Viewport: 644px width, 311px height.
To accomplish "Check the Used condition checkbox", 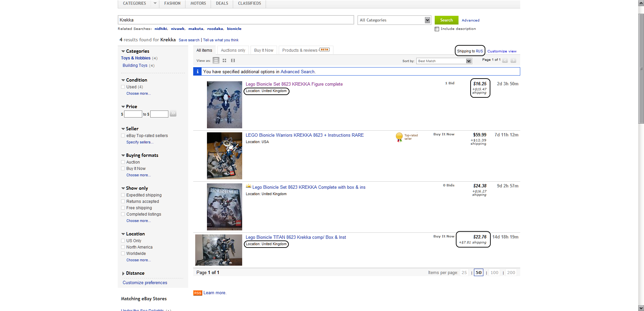I will click(123, 87).
